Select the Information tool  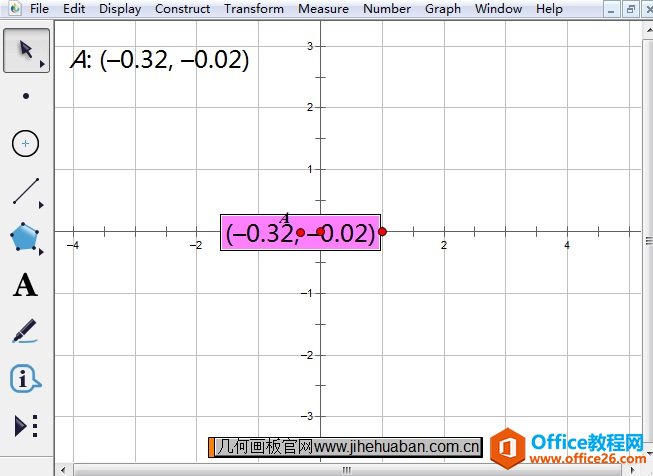point(25,379)
